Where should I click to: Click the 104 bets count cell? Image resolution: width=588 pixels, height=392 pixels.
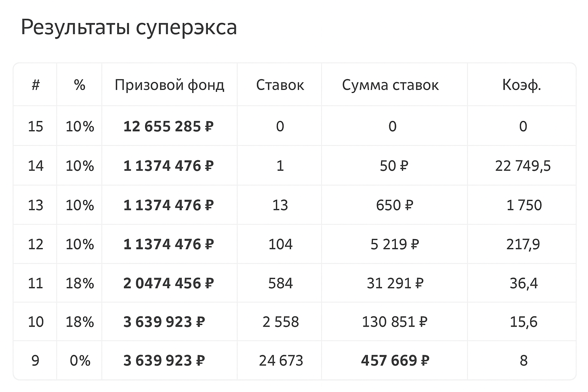tap(280, 244)
